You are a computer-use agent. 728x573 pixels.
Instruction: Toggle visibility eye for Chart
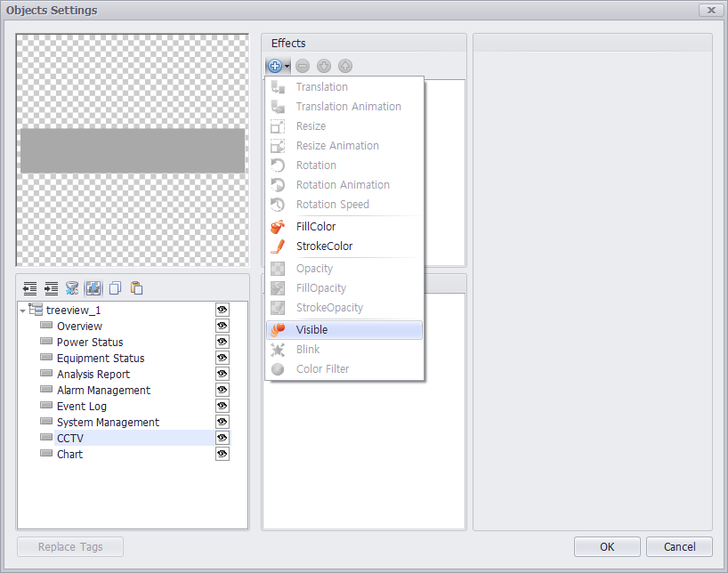tap(222, 454)
